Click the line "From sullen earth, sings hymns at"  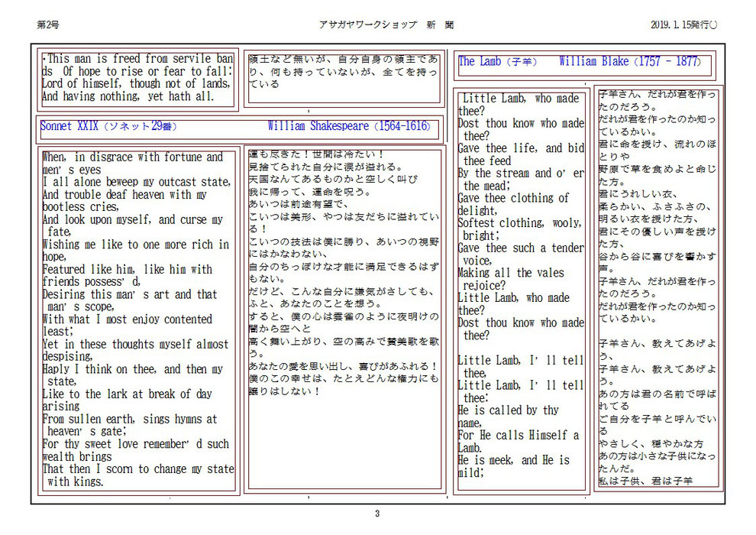(130, 420)
